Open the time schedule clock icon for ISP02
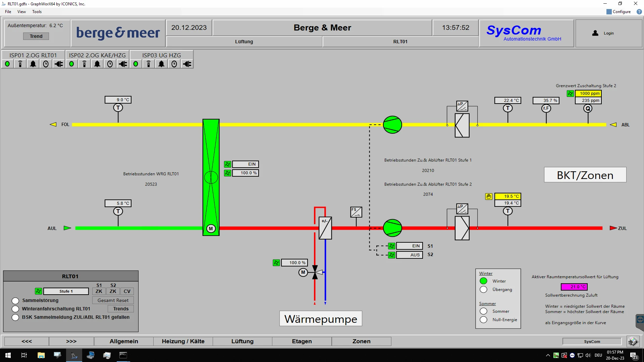The image size is (644, 362). tap(110, 64)
